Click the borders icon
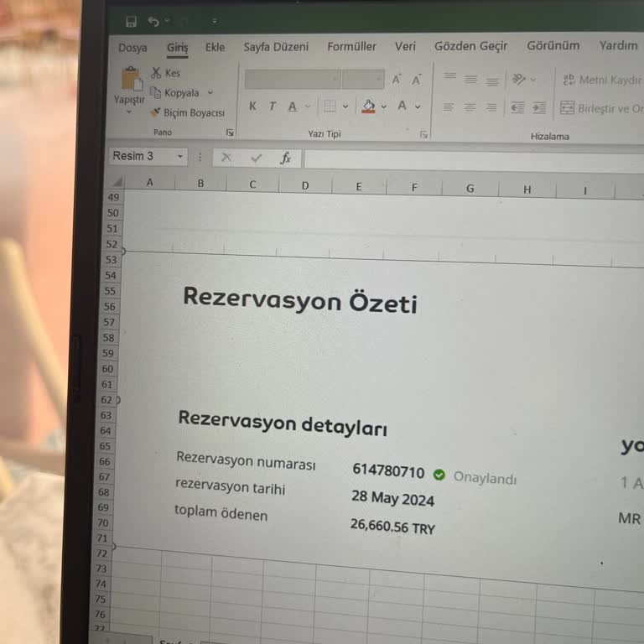The height and width of the screenshot is (644, 644). coord(330,106)
